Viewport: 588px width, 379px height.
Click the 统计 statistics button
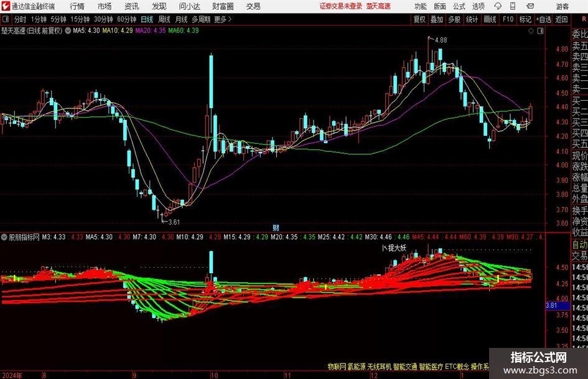tap(472, 19)
